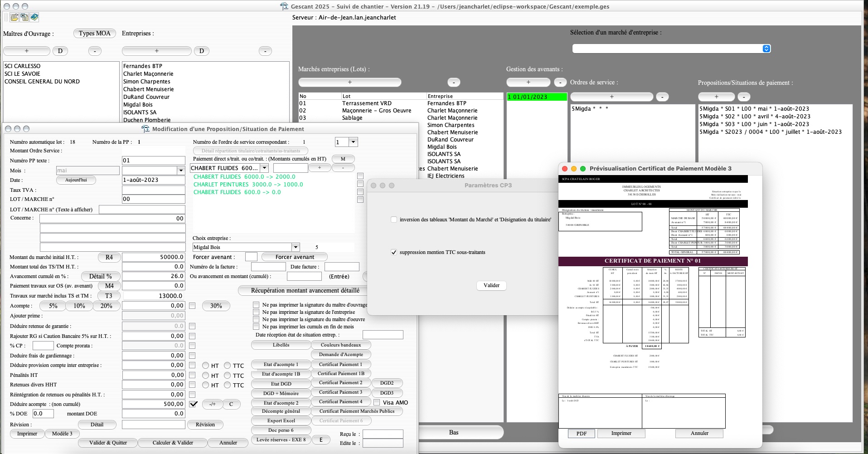This screenshot has height=454, width=868.
Task: Enable the Visa AMO checkbox
Action: [377, 402]
